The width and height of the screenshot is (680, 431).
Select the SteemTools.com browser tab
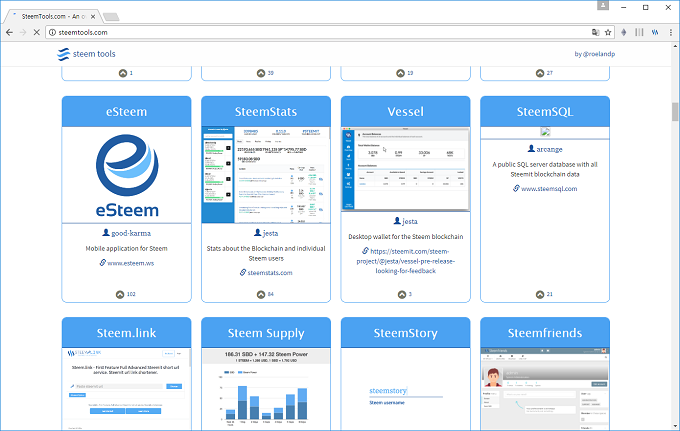(x=54, y=16)
